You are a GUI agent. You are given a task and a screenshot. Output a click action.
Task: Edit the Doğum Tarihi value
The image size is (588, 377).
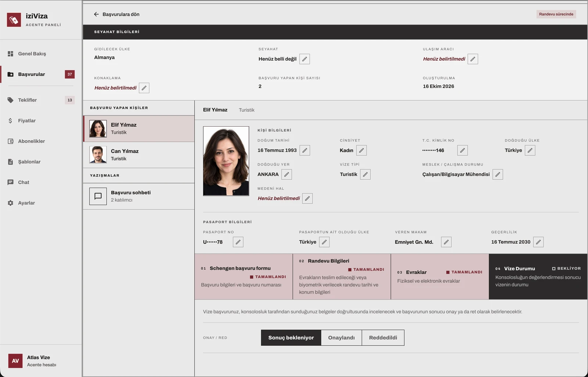pyautogui.click(x=305, y=151)
